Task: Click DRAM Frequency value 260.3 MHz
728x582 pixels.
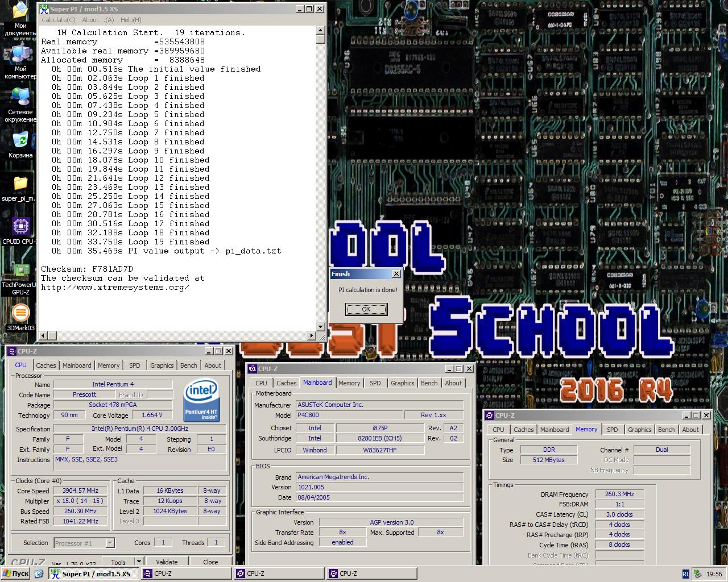Action: (x=620, y=494)
